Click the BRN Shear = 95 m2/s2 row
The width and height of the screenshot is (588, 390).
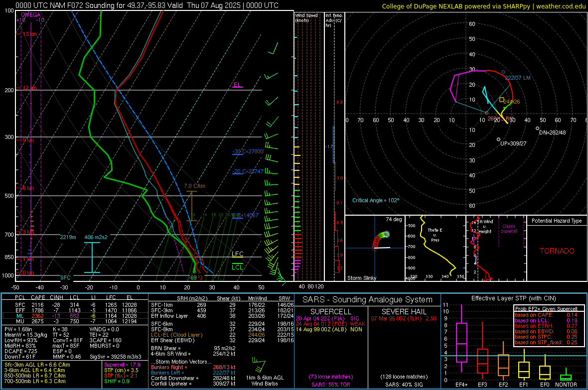click(193, 348)
